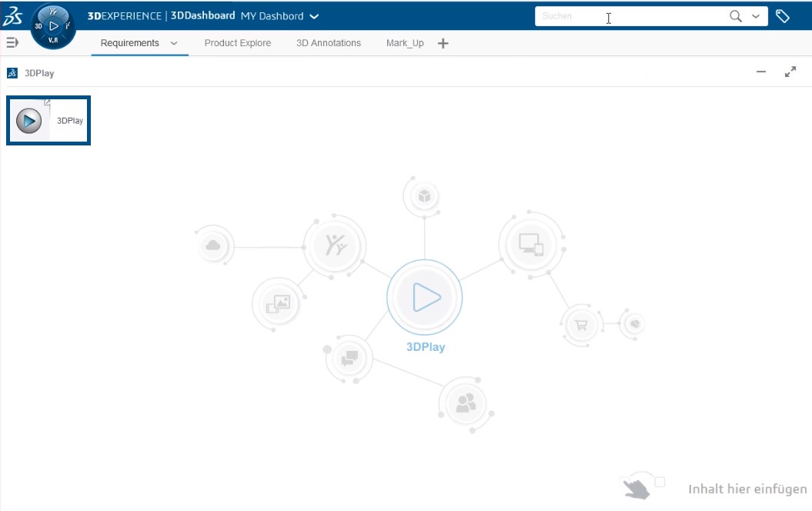Switch to the Product Explore tab
Screen dimensions: 812x511
(x=238, y=43)
